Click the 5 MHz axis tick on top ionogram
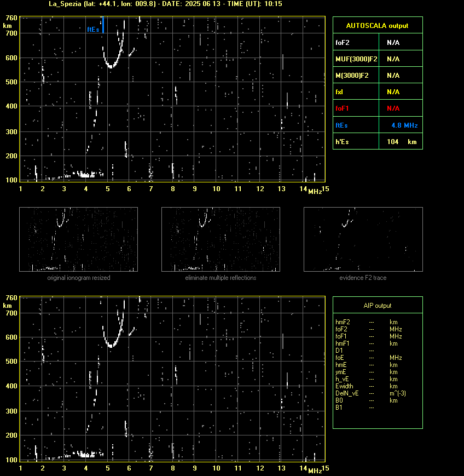 (x=108, y=189)
